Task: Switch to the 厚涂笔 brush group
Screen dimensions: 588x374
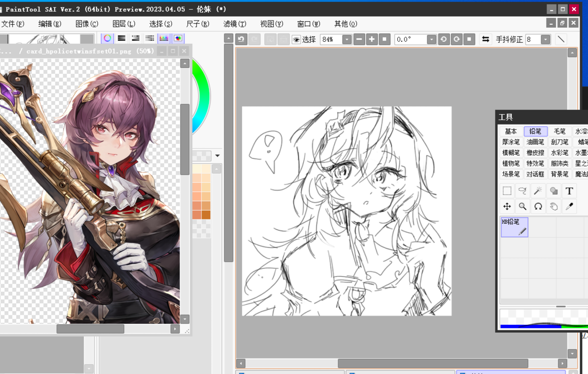Action: point(511,142)
